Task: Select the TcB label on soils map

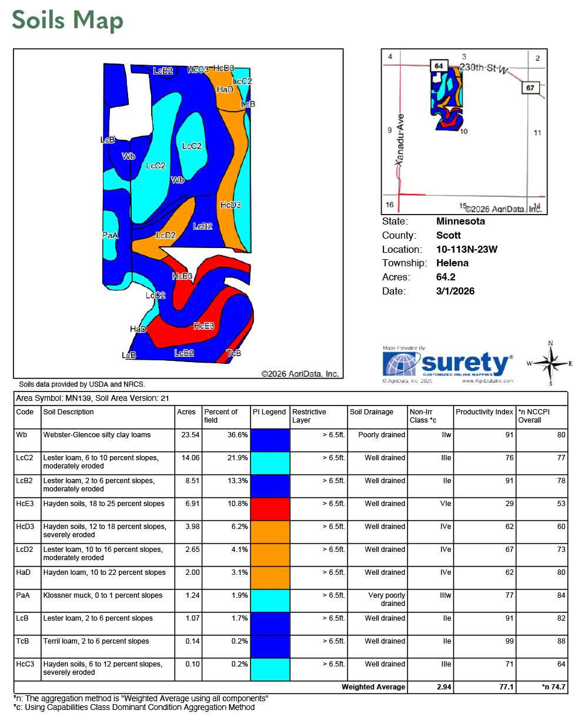Action: (233, 353)
